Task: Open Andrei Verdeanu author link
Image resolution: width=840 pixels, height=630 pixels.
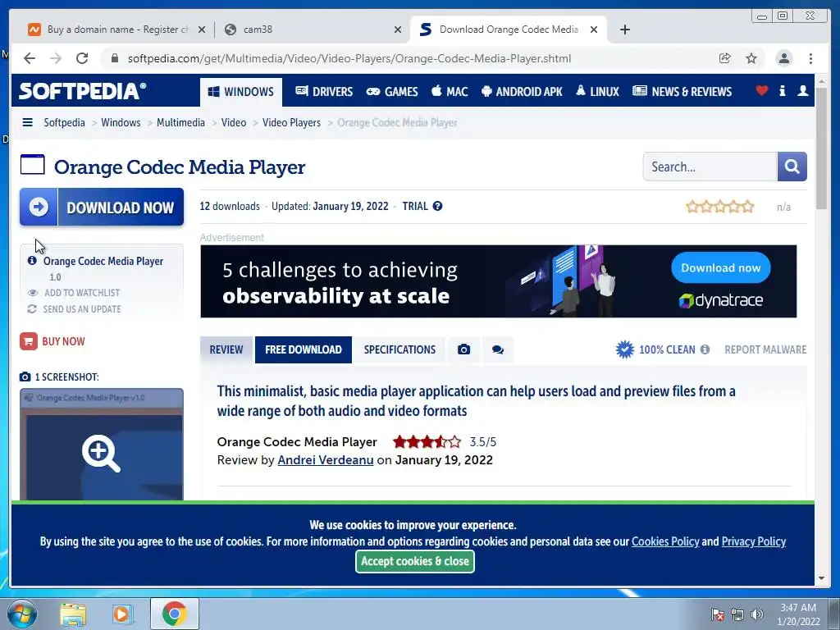Action: (325, 460)
